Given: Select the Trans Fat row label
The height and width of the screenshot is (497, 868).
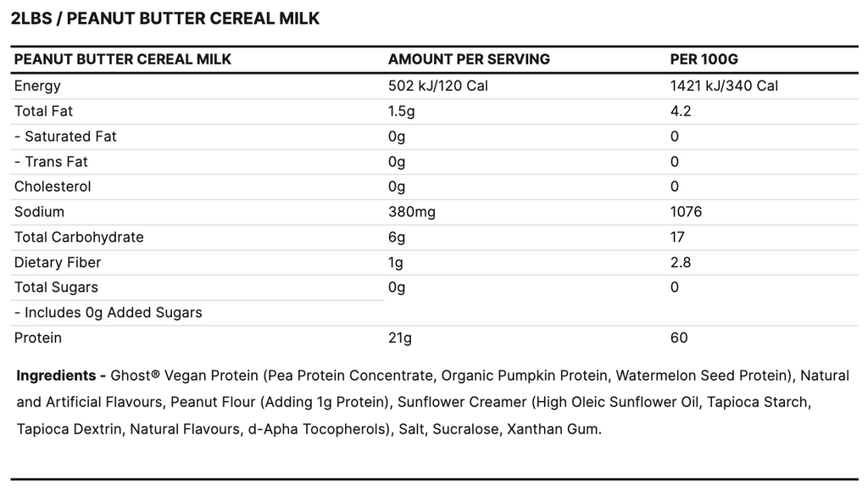Looking at the screenshot, I should (51, 161).
